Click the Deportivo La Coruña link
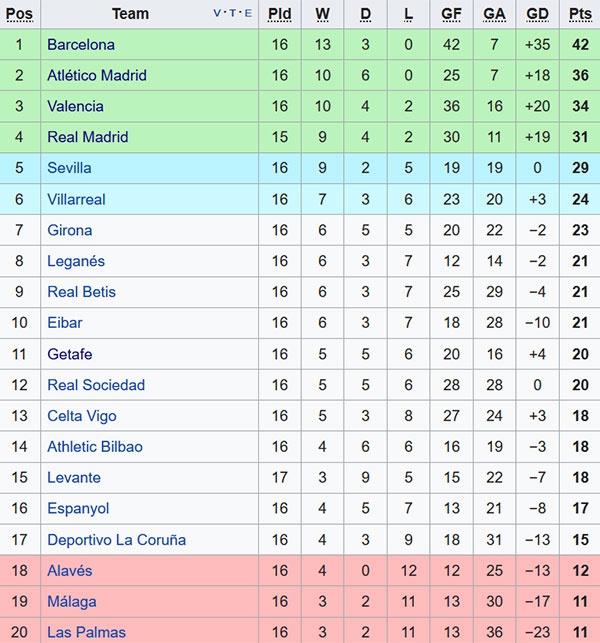This screenshot has width=600, height=643. tap(116, 541)
